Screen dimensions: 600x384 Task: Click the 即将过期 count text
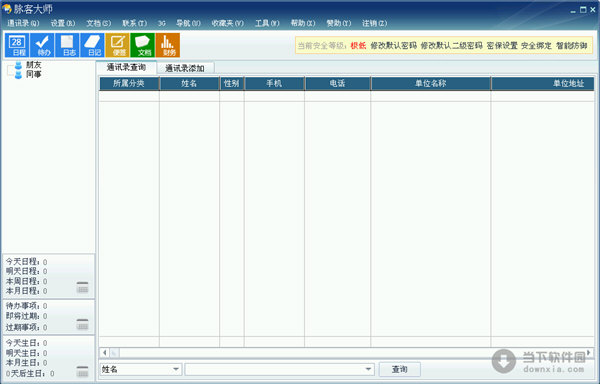click(26, 316)
